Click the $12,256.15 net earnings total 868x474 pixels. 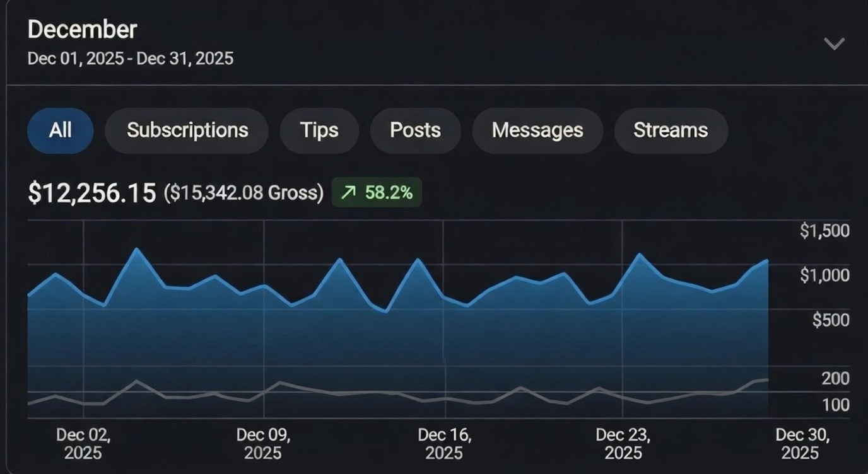[91, 193]
